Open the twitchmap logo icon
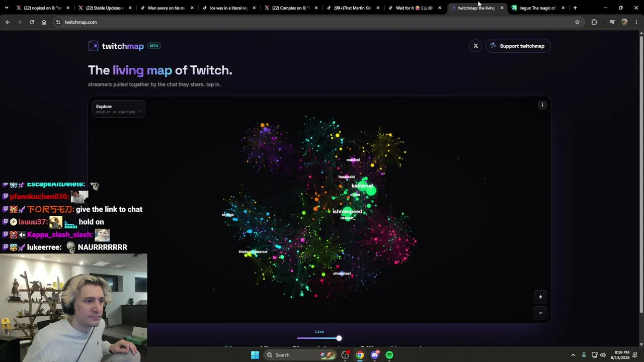This screenshot has width=644, height=362. [94, 46]
